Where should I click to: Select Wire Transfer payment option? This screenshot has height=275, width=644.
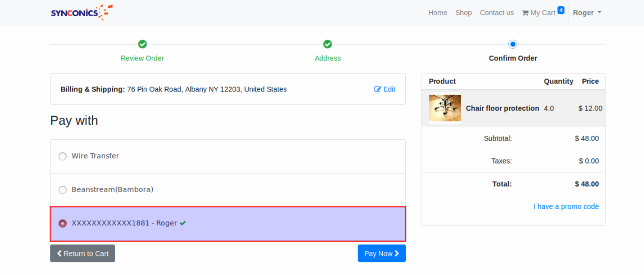pos(63,156)
